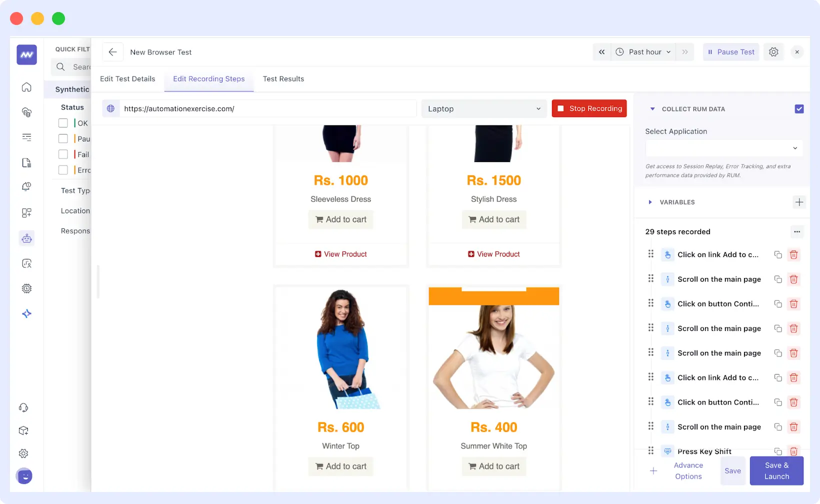Check the OK status filter checkbox
This screenshot has width=820, height=504.
click(x=63, y=122)
